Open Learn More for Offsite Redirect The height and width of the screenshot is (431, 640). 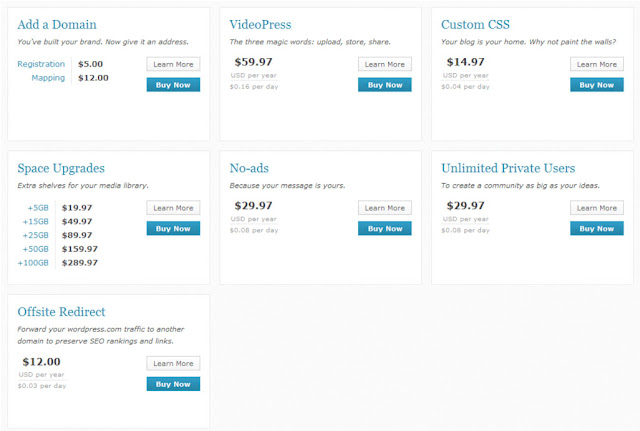(173, 364)
